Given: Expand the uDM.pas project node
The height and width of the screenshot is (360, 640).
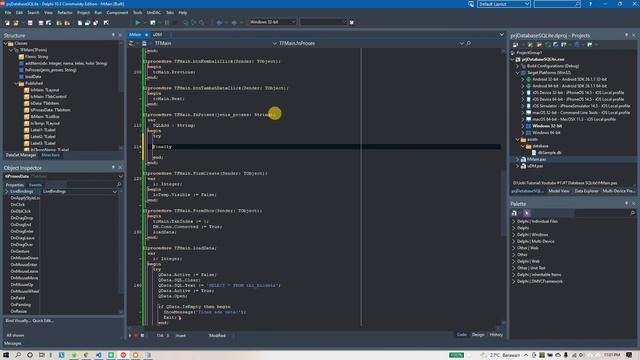Looking at the screenshot, I should [x=518, y=166].
